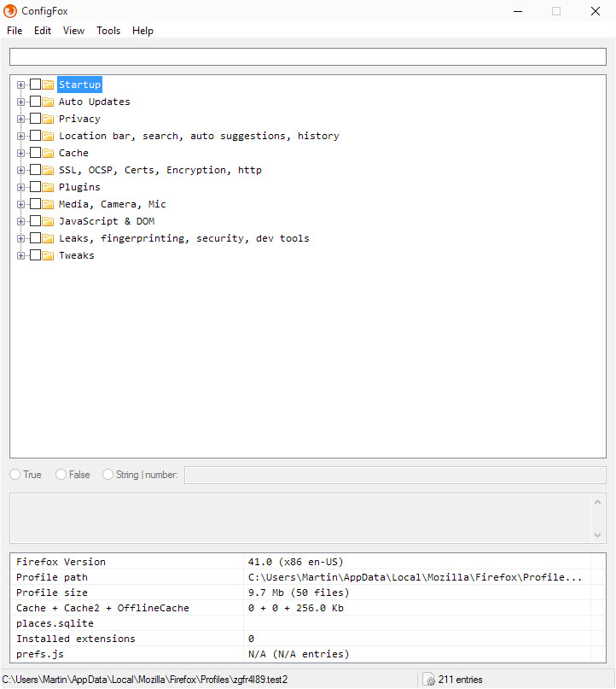Tick the Tweaks checkbox
616x689 pixels.
(x=35, y=255)
